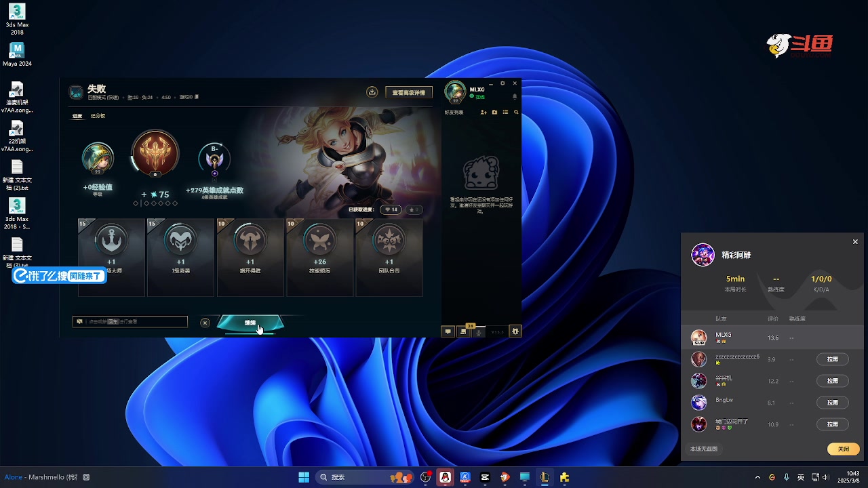Viewport: 868px width, 488px height.
Task: Click the 谷谷机 champion avatar
Action: tap(698, 381)
